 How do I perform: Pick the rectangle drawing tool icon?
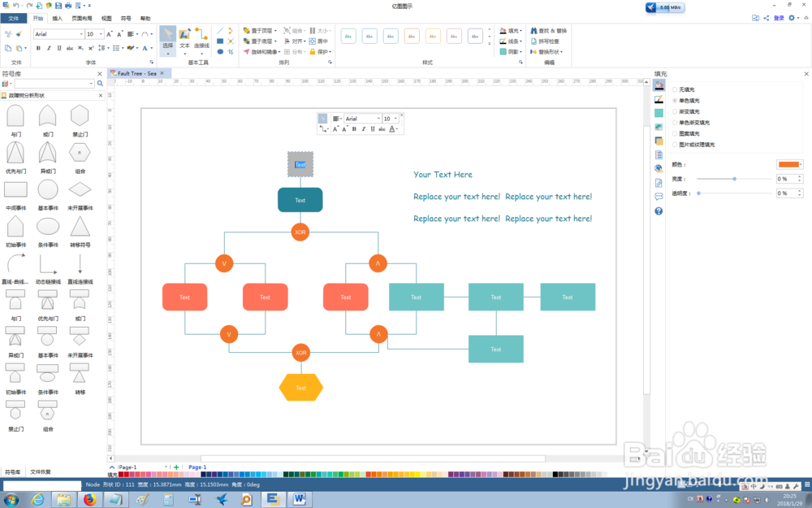tap(220, 41)
